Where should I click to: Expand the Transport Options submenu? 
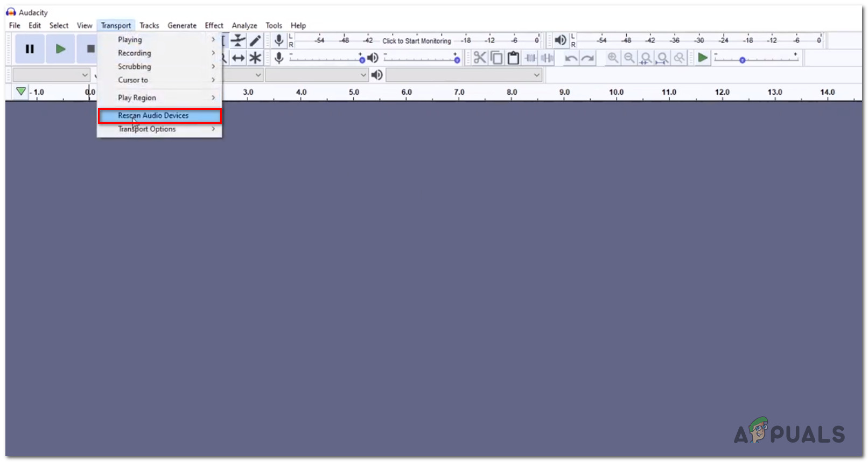click(x=159, y=129)
